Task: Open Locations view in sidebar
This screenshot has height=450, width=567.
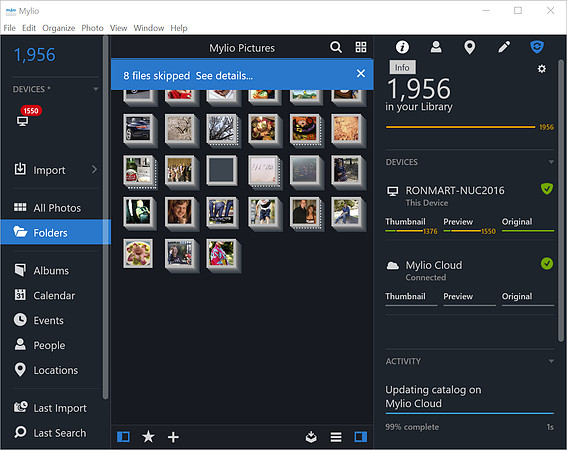Action: (x=55, y=370)
